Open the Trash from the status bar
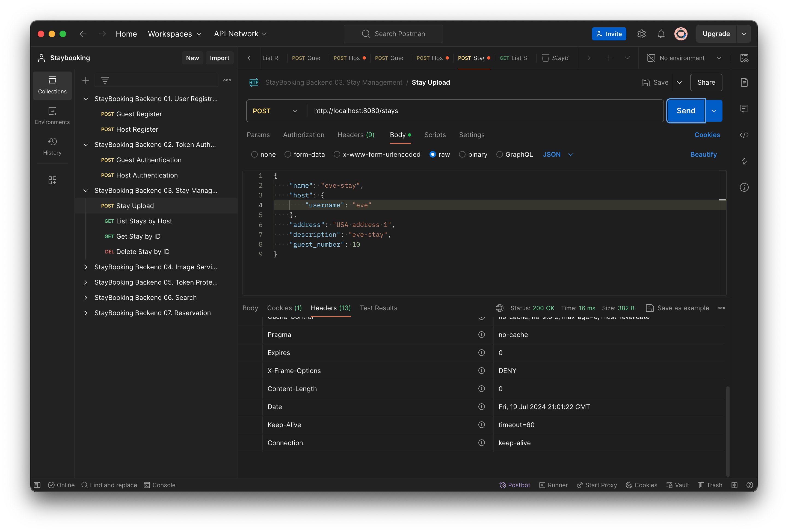 click(710, 485)
